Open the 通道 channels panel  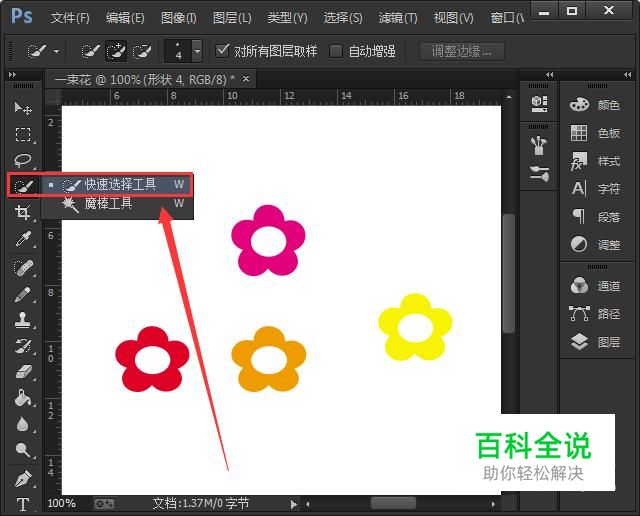tap(595, 286)
